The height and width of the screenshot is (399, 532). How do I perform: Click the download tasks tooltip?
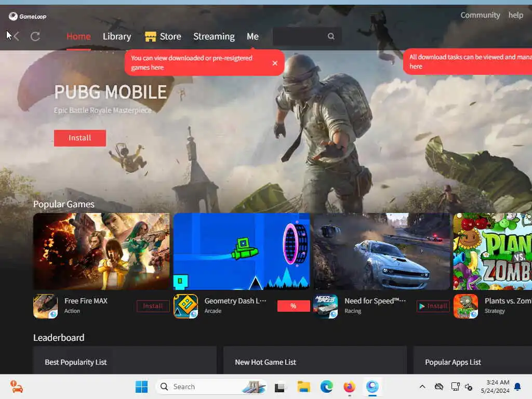pyautogui.click(x=468, y=62)
